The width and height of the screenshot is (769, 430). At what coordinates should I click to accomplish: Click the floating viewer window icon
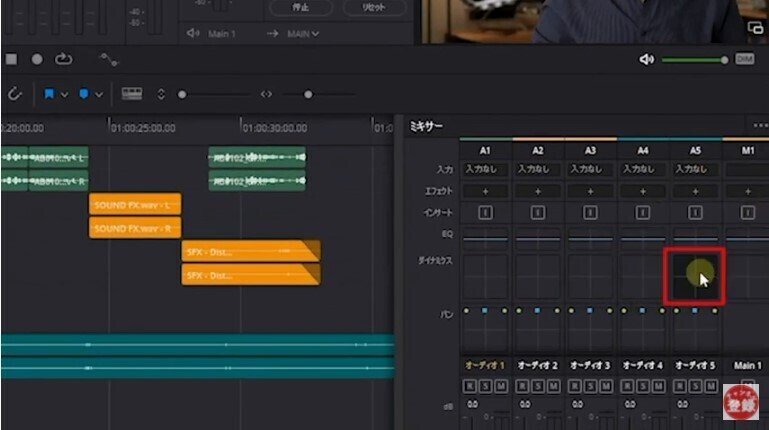tap(755, 28)
